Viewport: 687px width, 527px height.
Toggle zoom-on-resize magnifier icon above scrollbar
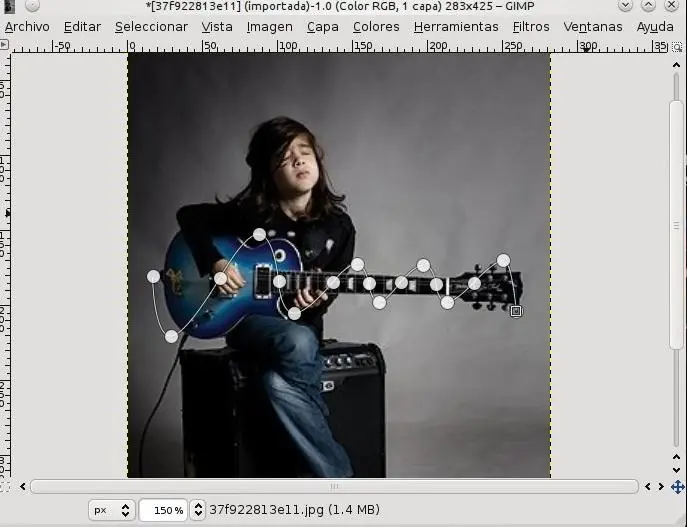tap(677, 46)
